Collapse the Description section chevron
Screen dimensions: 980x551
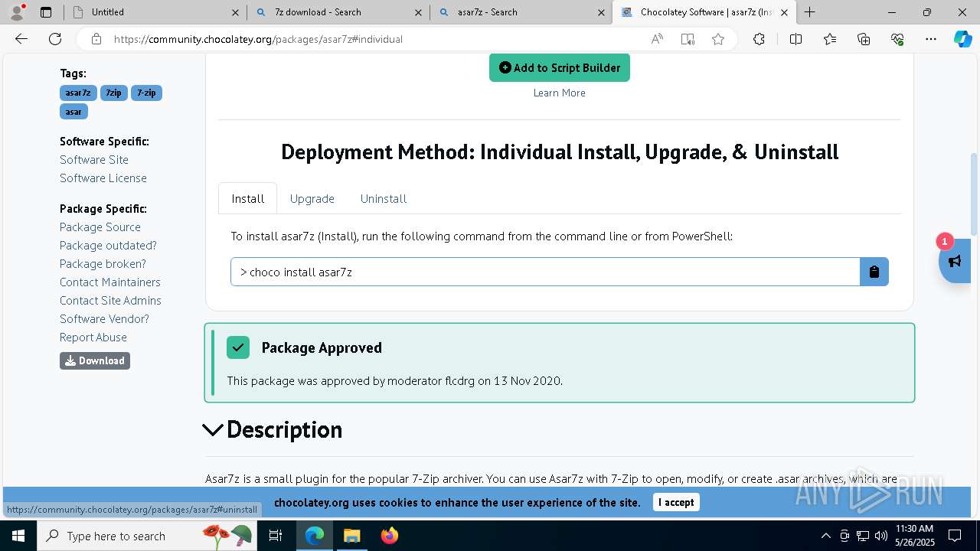(x=213, y=430)
